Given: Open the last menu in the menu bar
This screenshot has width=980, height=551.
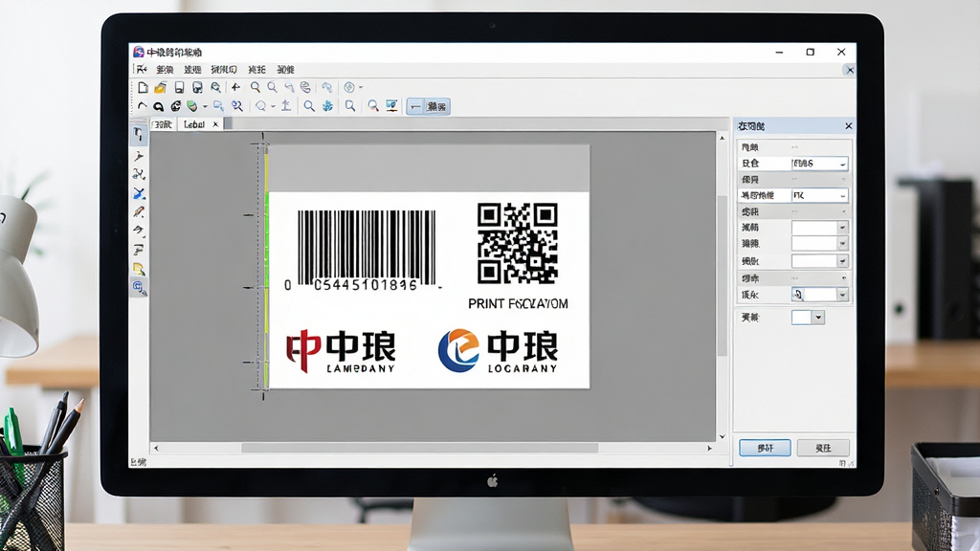Looking at the screenshot, I should [x=285, y=69].
